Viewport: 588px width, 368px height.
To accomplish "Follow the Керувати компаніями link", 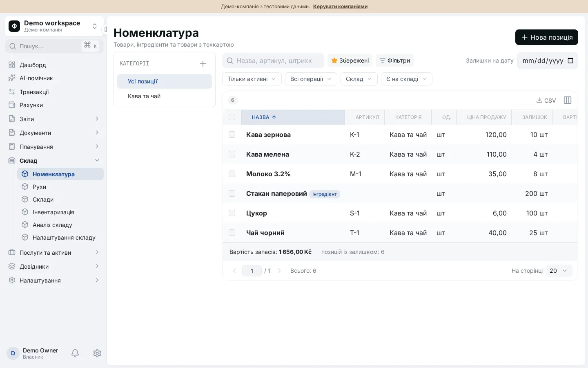I will 340,7.
